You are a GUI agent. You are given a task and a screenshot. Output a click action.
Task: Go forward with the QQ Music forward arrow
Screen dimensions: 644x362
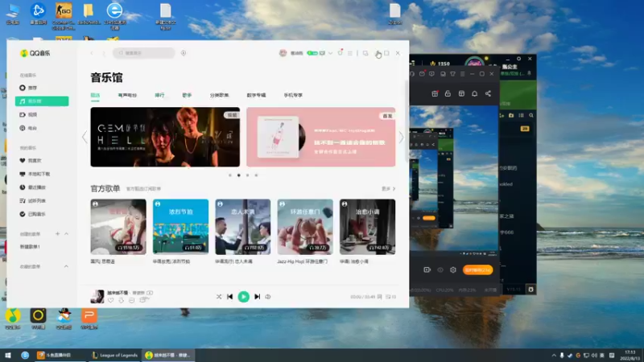coord(104,53)
